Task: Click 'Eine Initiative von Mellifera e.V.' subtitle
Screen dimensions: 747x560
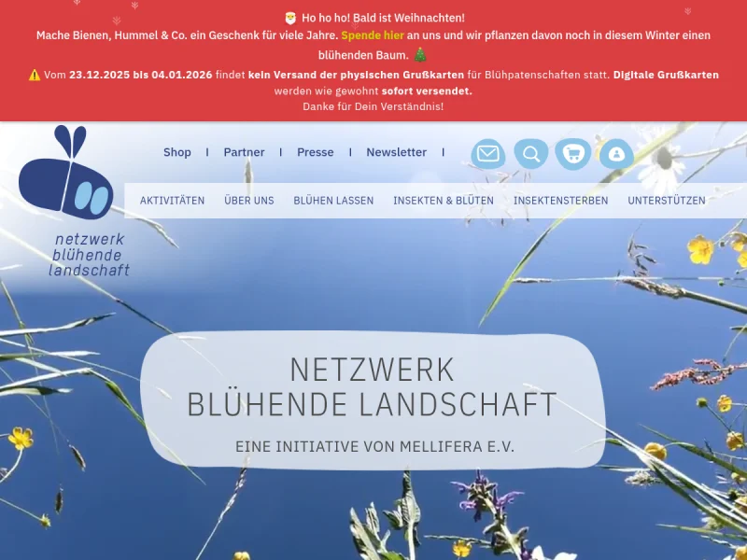Action: [x=374, y=447]
